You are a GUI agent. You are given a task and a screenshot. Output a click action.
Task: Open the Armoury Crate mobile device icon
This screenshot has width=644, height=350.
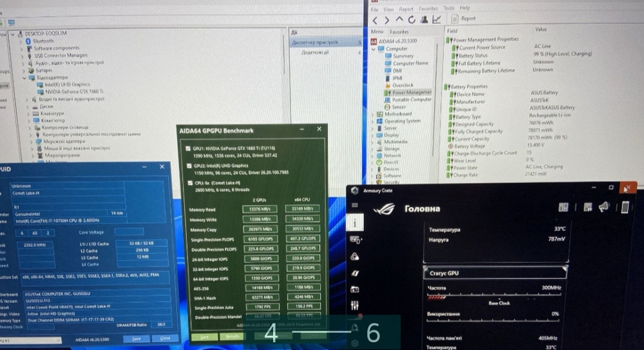pos(623,207)
